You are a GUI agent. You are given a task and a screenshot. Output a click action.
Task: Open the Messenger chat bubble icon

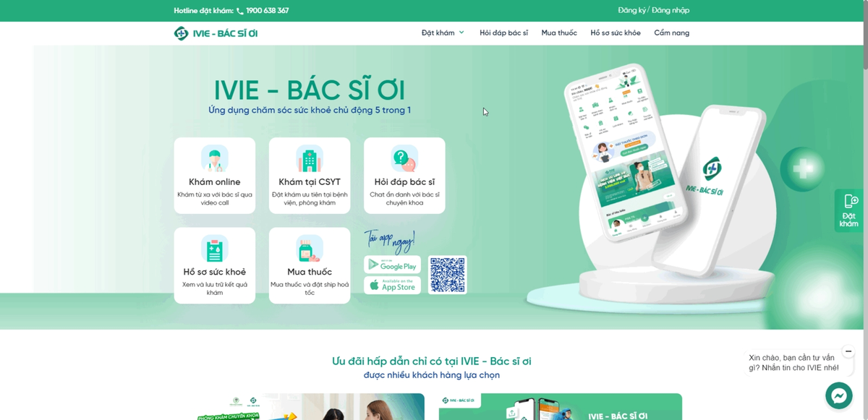coord(839,395)
